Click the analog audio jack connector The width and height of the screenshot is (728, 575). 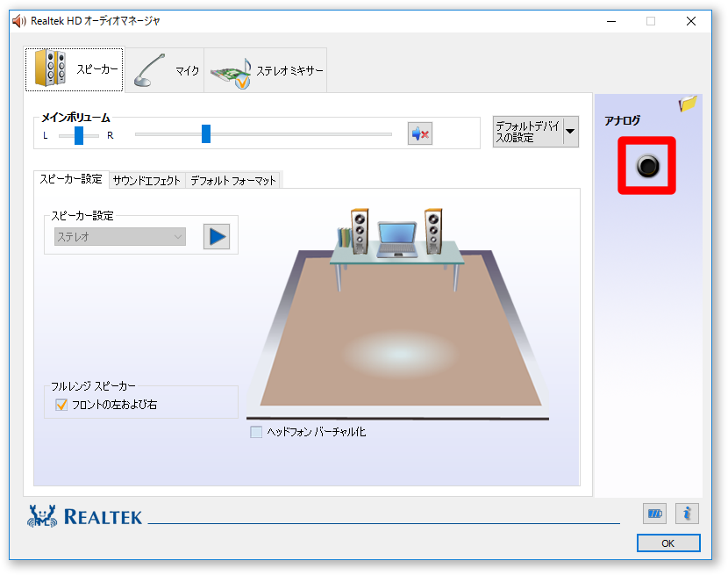click(647, 166)
